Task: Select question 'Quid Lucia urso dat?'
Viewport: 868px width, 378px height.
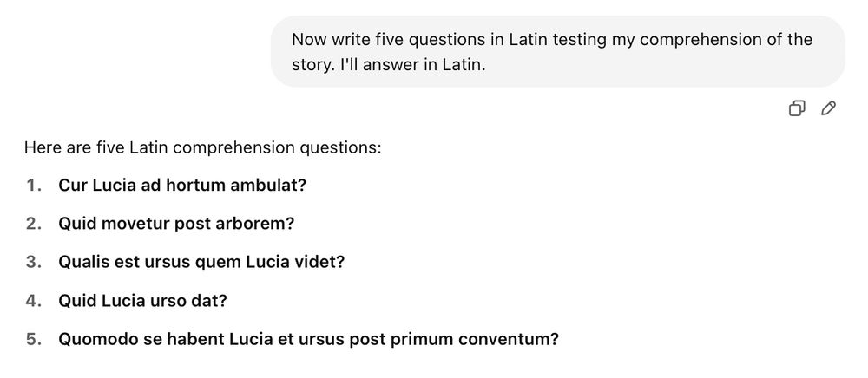Action: (x=143, y=301)
